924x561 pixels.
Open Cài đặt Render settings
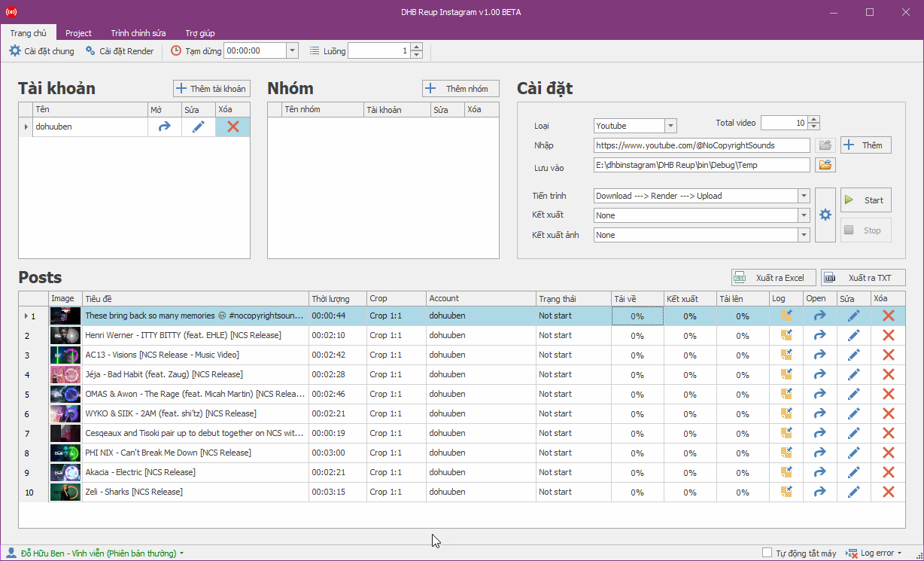[120, 51]
